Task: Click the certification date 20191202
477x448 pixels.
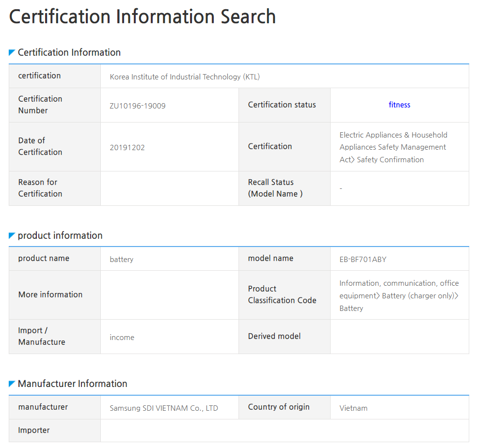Action: (x=127, y=147)
